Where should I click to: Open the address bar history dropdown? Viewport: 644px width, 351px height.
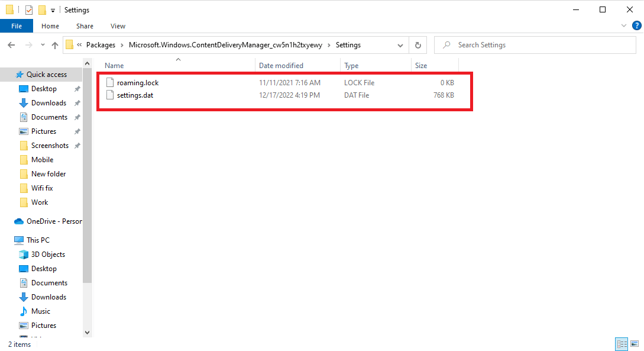coord(400,45)
